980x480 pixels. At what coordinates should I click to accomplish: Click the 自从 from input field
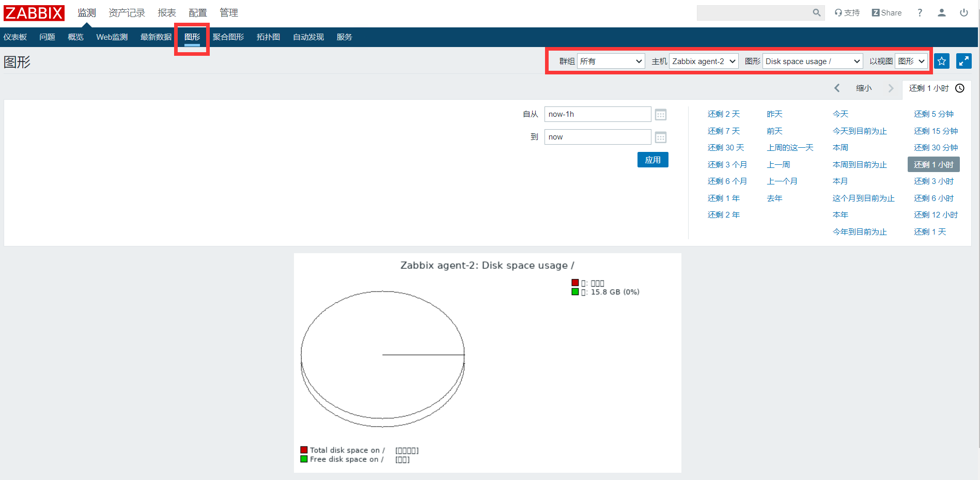coord(598,114)
